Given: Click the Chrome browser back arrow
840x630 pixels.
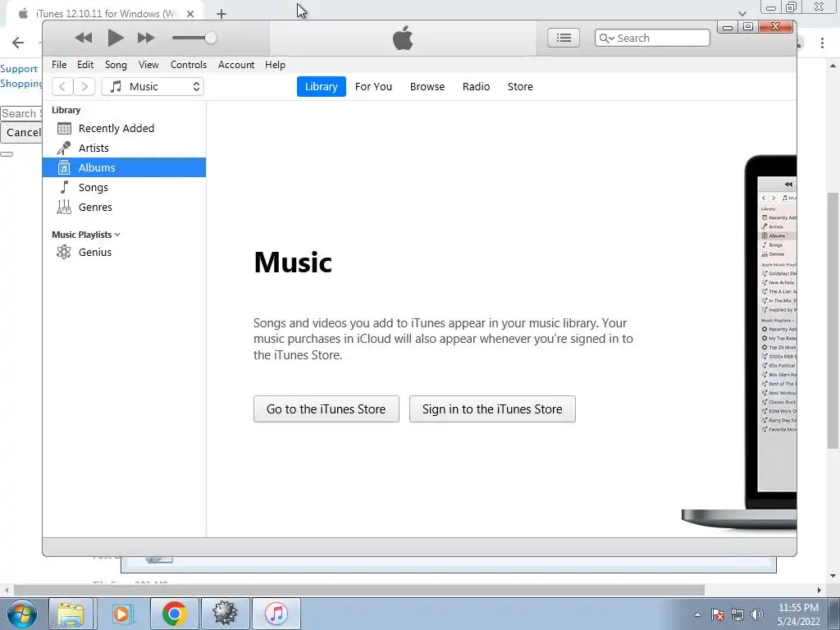Looking at the screenshot, I should (x=18, y=43).
